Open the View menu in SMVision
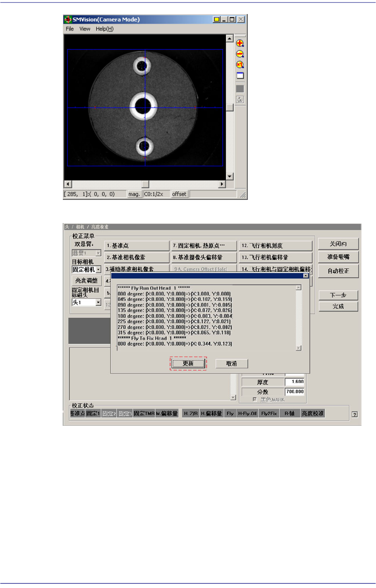 point(85,29)
